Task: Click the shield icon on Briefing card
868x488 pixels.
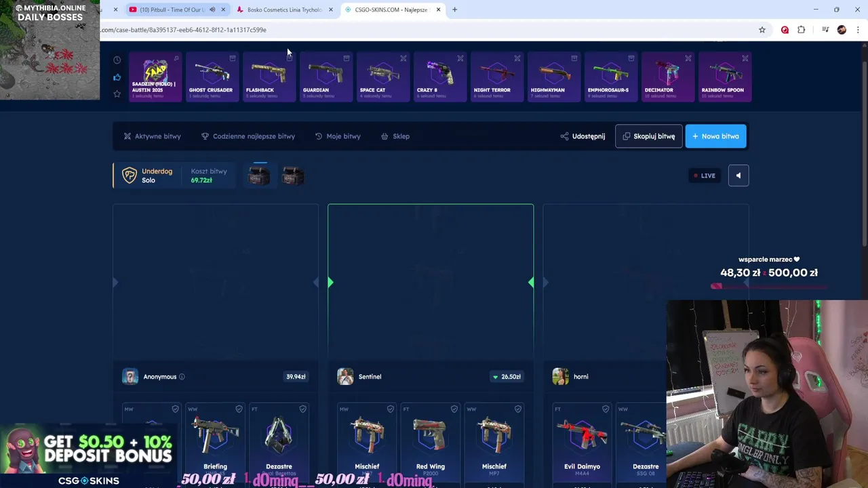Action: 239,409
